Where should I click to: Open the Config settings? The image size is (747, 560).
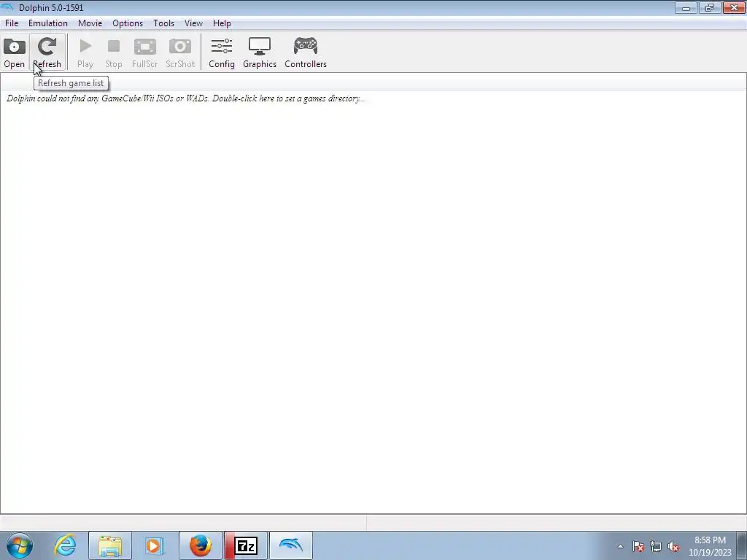(222, 52)
